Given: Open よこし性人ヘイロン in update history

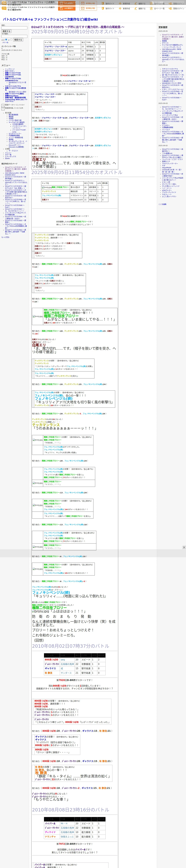Looking at the screenshot, I should [169, 196].
